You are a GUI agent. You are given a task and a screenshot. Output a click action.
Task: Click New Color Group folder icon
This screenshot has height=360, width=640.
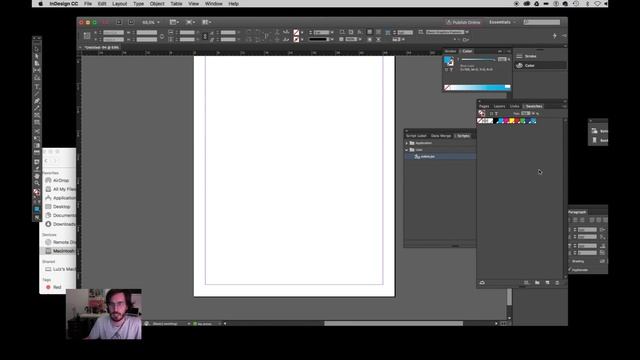[537, 282]
